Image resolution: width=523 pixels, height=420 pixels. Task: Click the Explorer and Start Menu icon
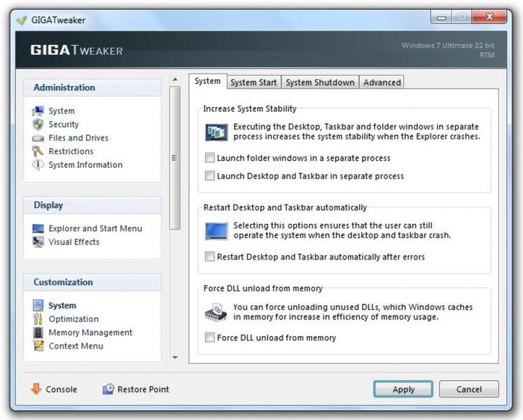click(38, 228)
